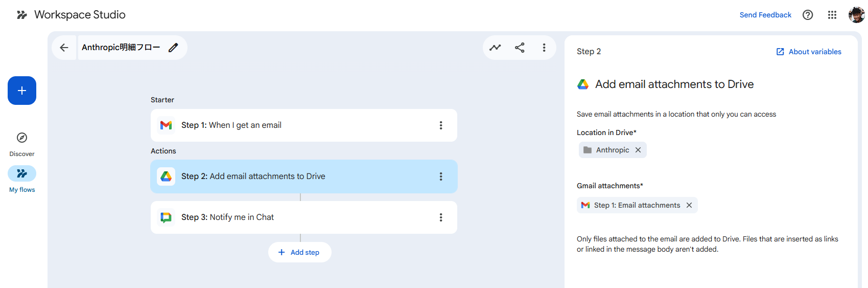Remove the Anthropic folder chip
The width and height of the screenshot is (868, 288).
tap(638, 150)
